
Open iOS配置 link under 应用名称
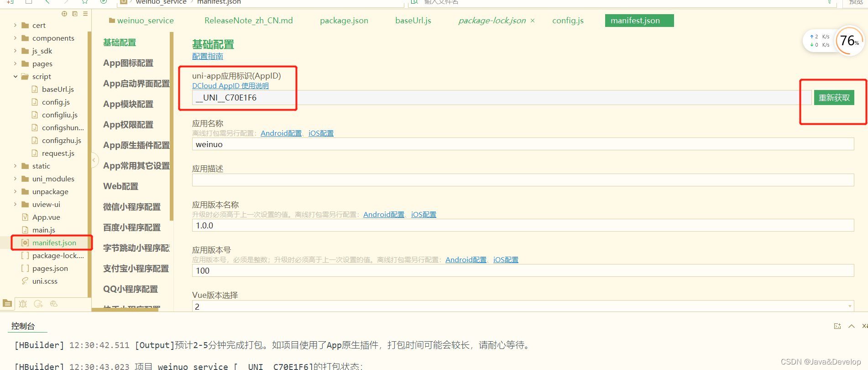[321, 133]
